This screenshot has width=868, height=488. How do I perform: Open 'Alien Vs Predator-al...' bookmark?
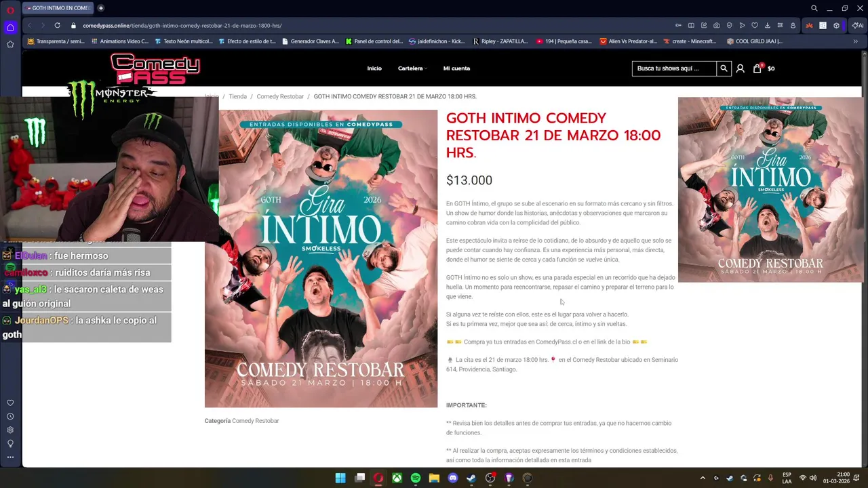tap(628, 41)
